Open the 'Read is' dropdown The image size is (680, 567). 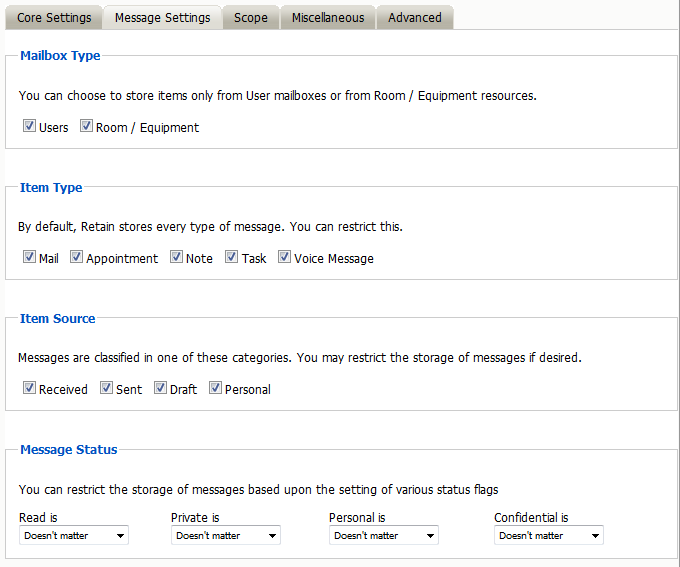[x=74, y=536]
